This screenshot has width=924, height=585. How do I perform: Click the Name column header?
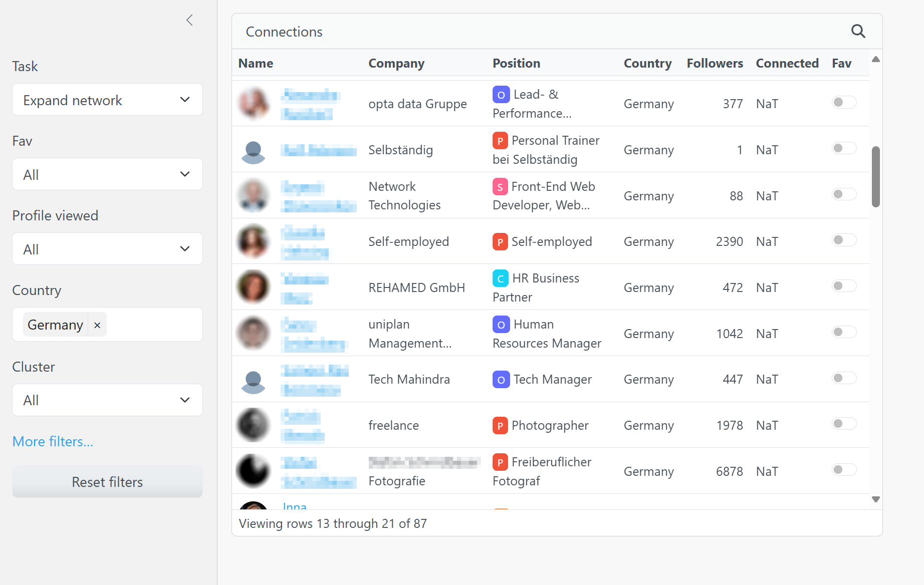pyautogui.click(x=256, y=63)
